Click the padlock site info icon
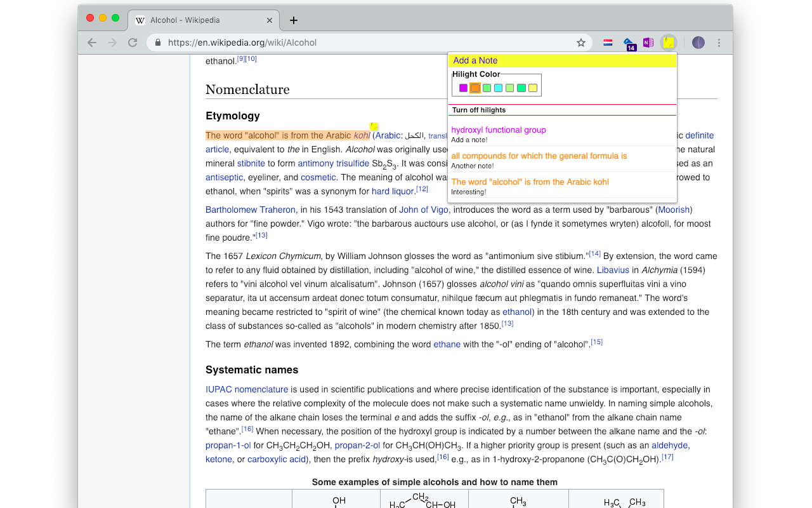This screenshot has height=508, width=812. (x=158, y=43)
